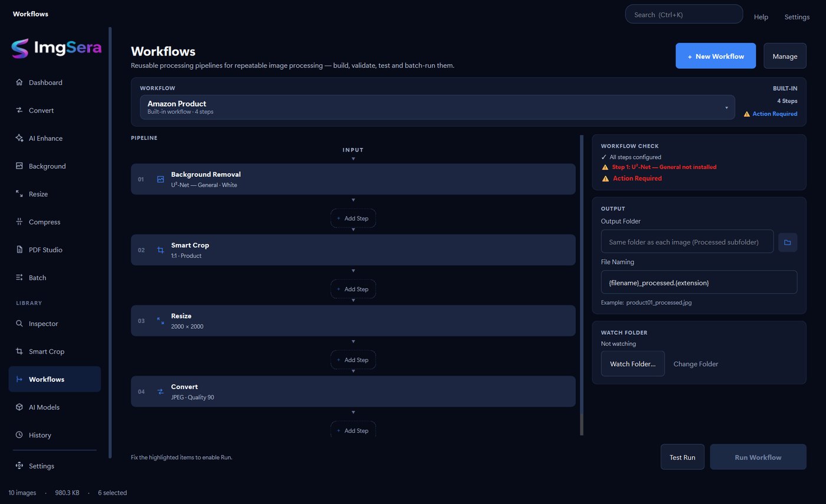The image size is (826, 504).
Task: Open the PDF Studio document icon
Action: (19, 250)
